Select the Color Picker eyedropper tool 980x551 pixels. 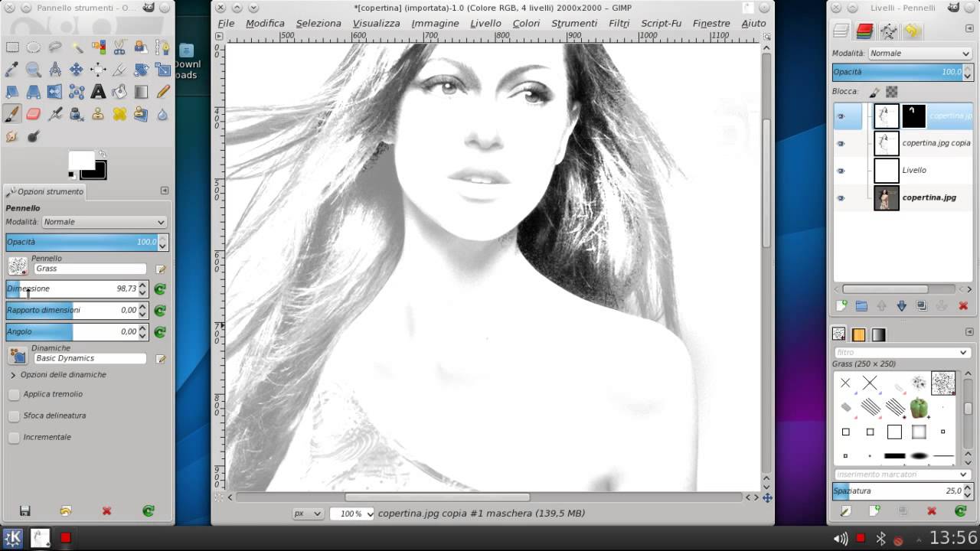[x=12, y=70]
